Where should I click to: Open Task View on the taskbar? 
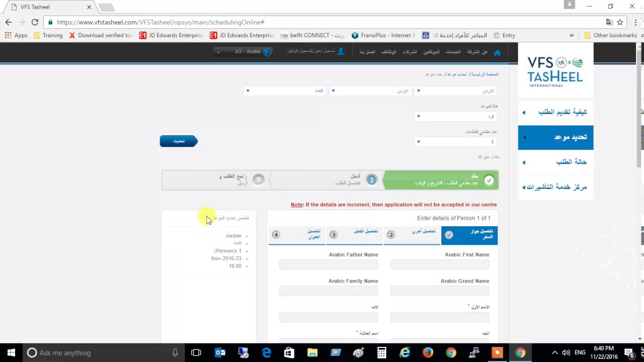point(196,353)
